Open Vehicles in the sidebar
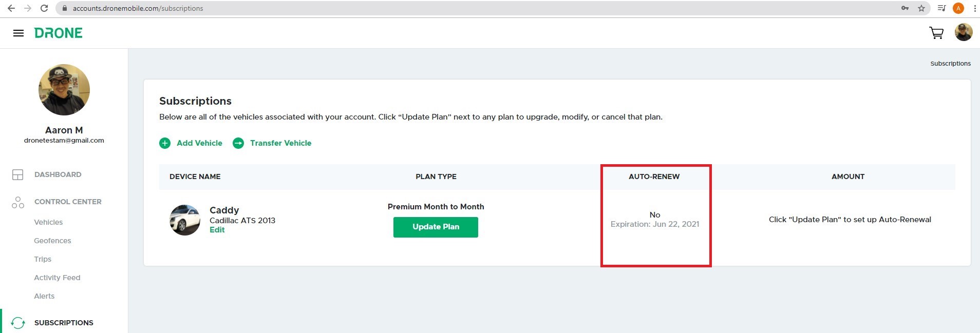The image size is (980, 333). click(x=48, y=222)
